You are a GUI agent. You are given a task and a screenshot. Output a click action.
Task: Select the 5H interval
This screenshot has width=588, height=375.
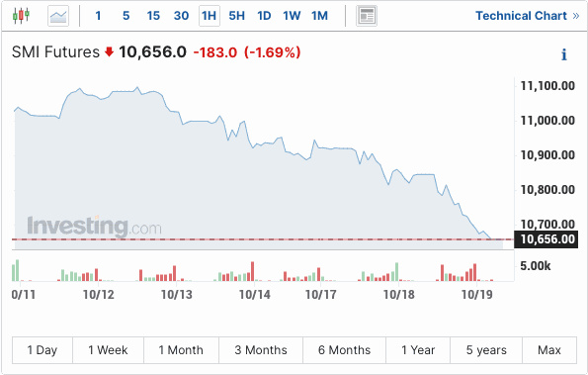[236, 16]
